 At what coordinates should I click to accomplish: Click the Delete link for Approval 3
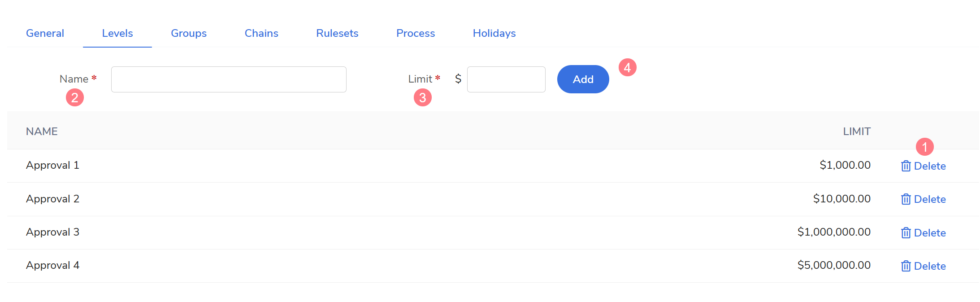pos(930,233)
